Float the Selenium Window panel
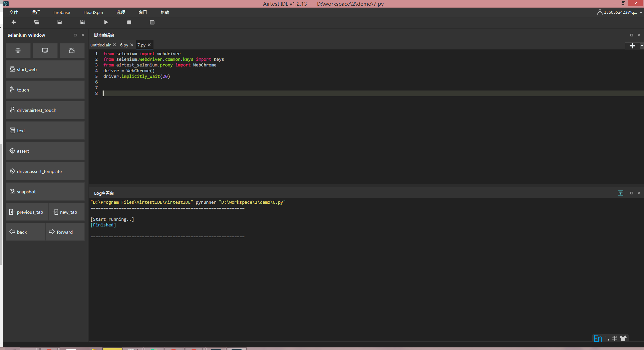 click(x=75, y=35)
